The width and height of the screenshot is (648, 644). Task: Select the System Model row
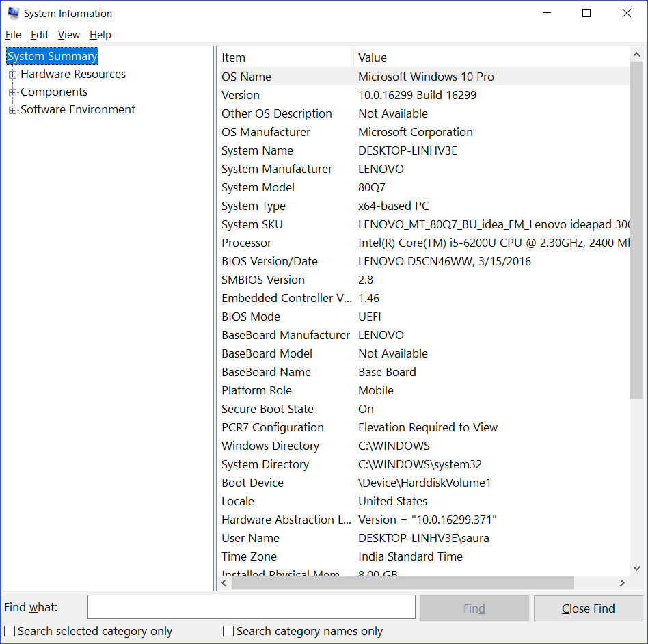(x=424, y=187)
